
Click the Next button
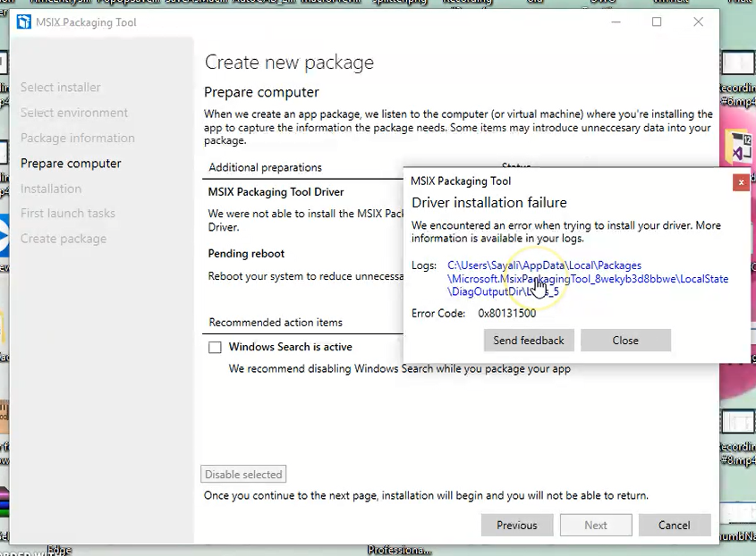596,526
